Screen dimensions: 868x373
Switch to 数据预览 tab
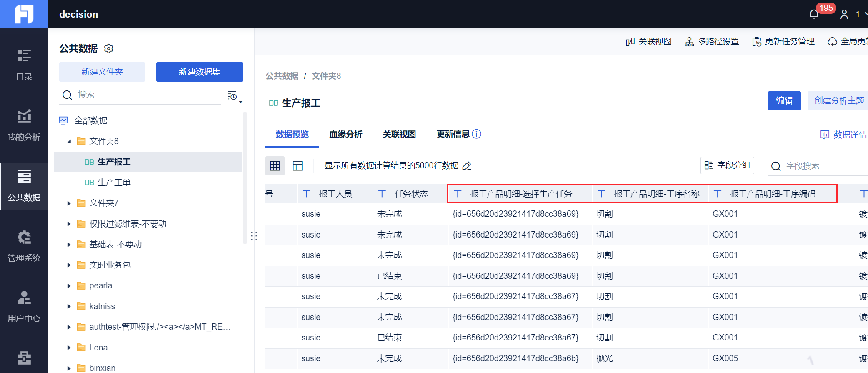pos(292,134)
